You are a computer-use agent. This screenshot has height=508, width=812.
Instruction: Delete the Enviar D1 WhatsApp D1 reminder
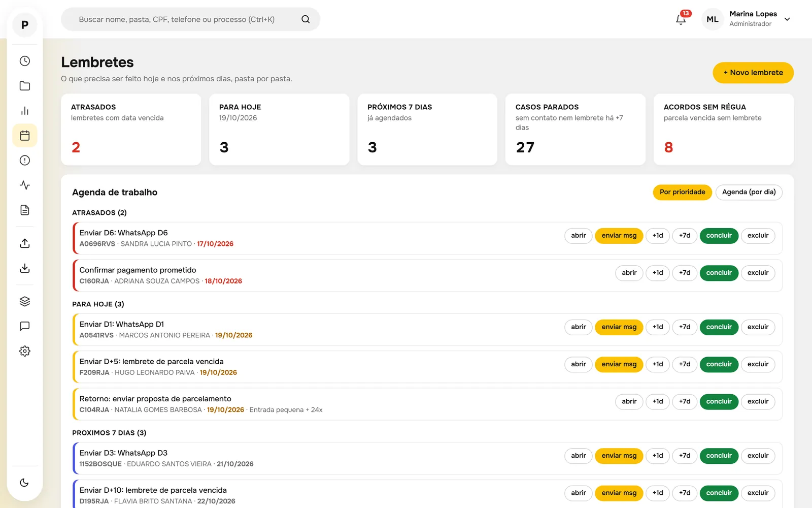point(758,327)
